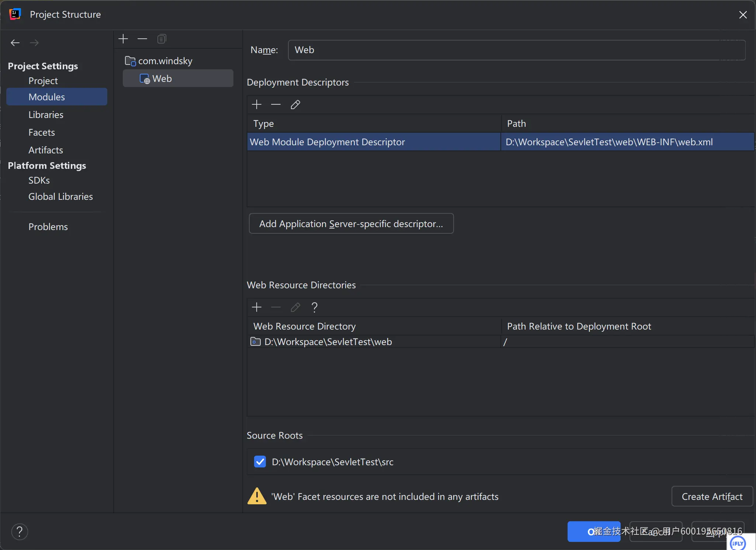Open the Libraries settings section
The height and width of the screenshot is (550, 756).
click(46, 115)
